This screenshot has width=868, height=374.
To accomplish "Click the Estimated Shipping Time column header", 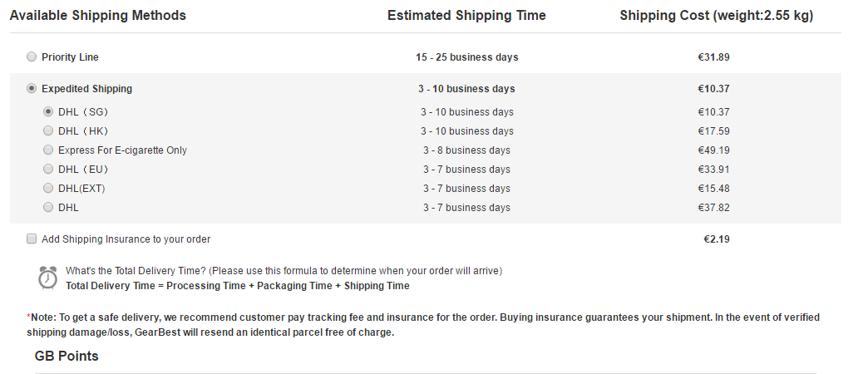I will (x=466, y=16).
